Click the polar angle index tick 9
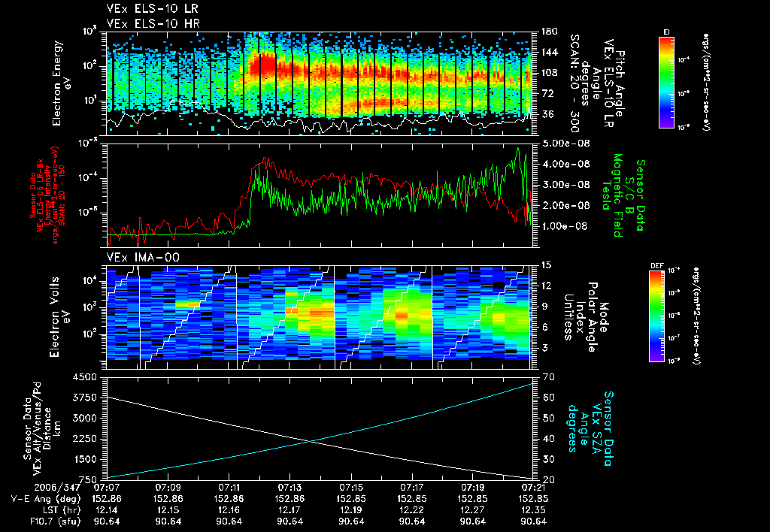Viewport: 770px width, 532px height. [544, 307]
